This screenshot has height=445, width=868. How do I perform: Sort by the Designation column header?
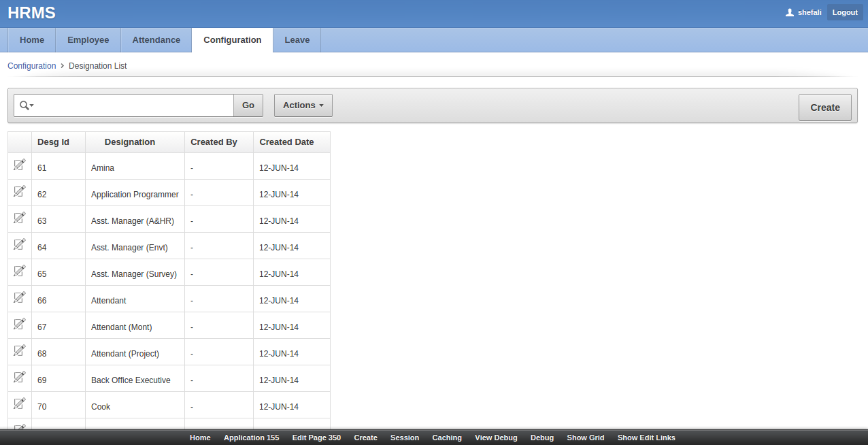[129, 142]
